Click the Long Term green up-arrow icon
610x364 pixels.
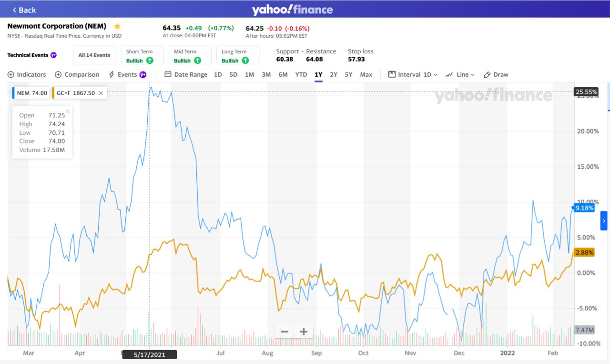coord(245,61)
